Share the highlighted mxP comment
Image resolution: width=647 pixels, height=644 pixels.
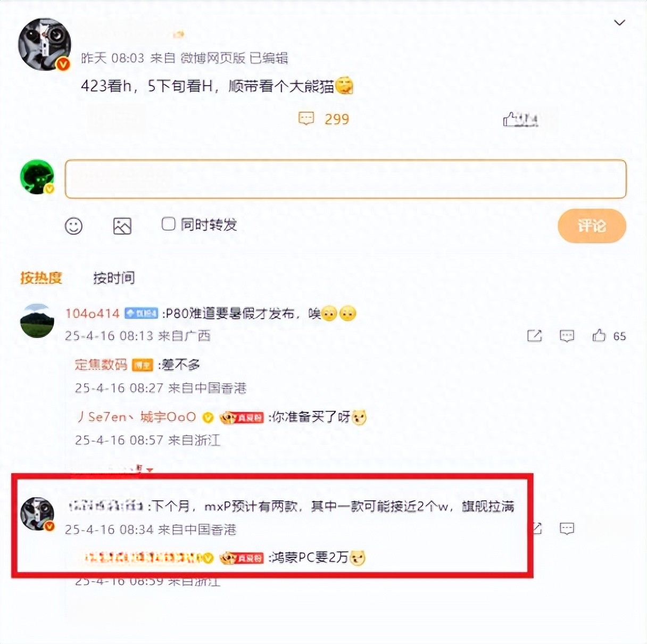(x=537, y=529)
